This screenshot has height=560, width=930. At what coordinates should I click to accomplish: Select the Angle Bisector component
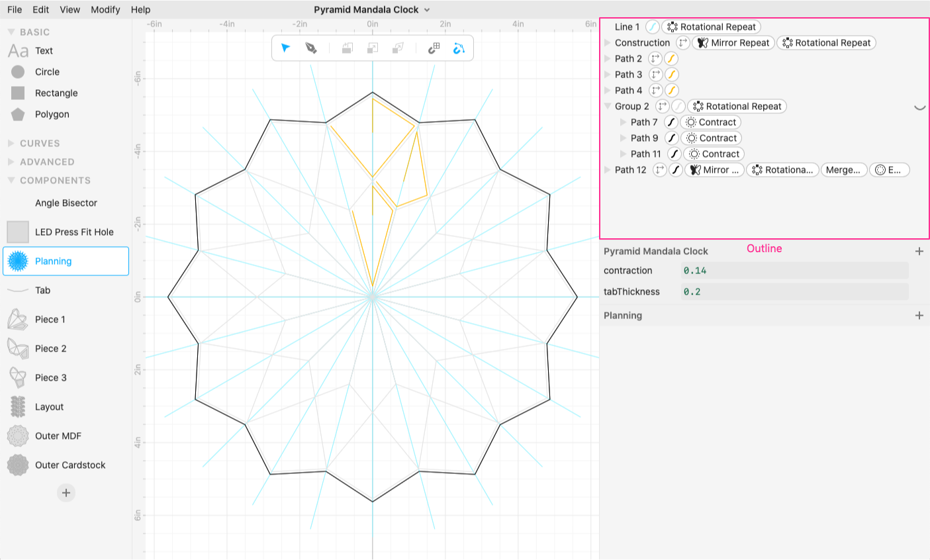coord(66,203)
